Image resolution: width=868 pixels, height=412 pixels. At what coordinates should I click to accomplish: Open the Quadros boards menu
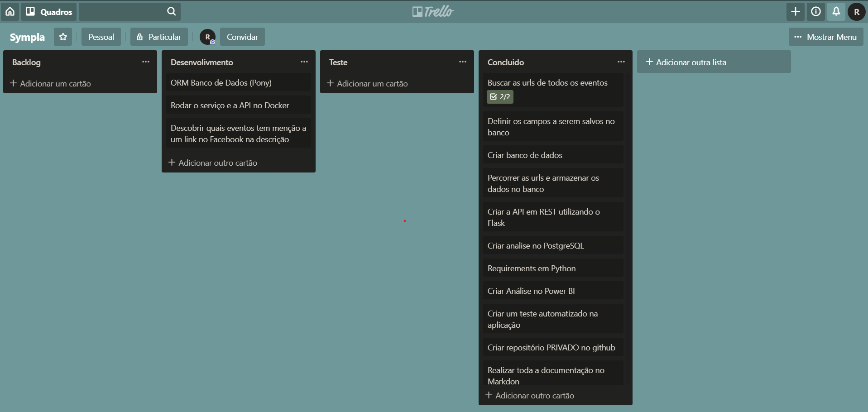tap(49, 11)
